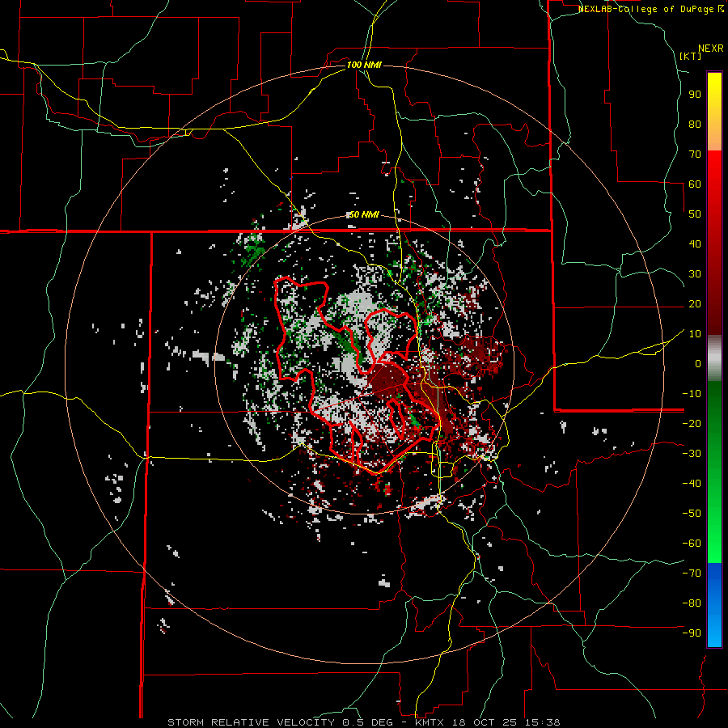Image resolution: width=728 pixels, height=728 pixels.
Task: Pick the blue bottom segment of color bar
Action: (x=714, y=605)
